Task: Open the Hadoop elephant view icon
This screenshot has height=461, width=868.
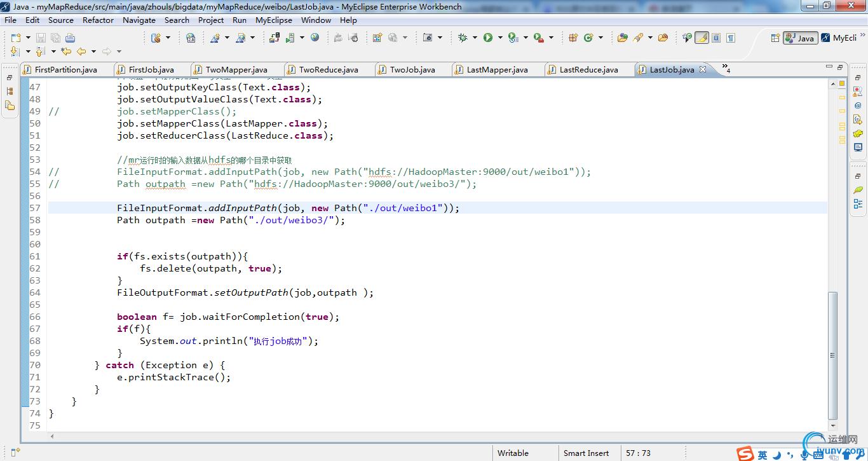Action: pos(858,134)
